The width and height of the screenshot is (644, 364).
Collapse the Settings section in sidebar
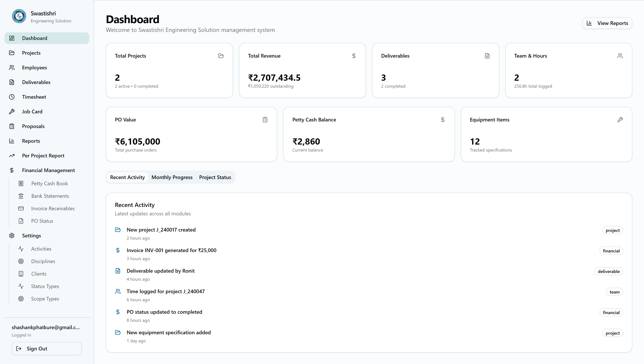point(32,236)
